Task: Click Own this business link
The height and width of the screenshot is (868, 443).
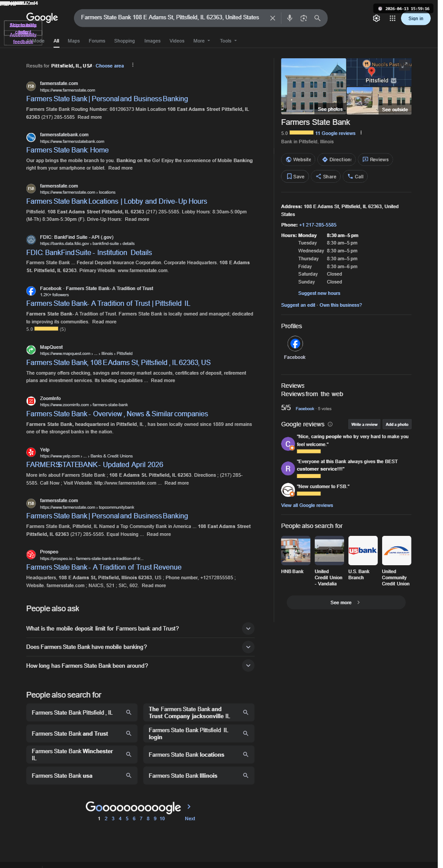Action: (341, 305)
